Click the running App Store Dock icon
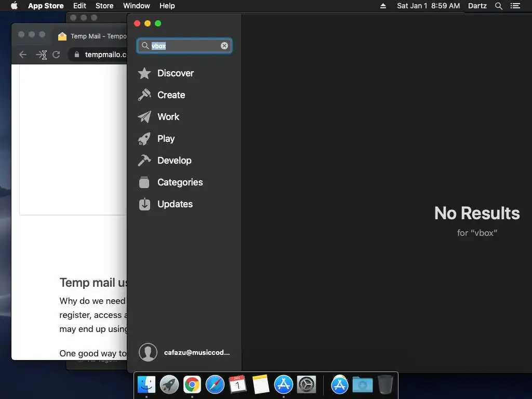 tap(283, 385)
